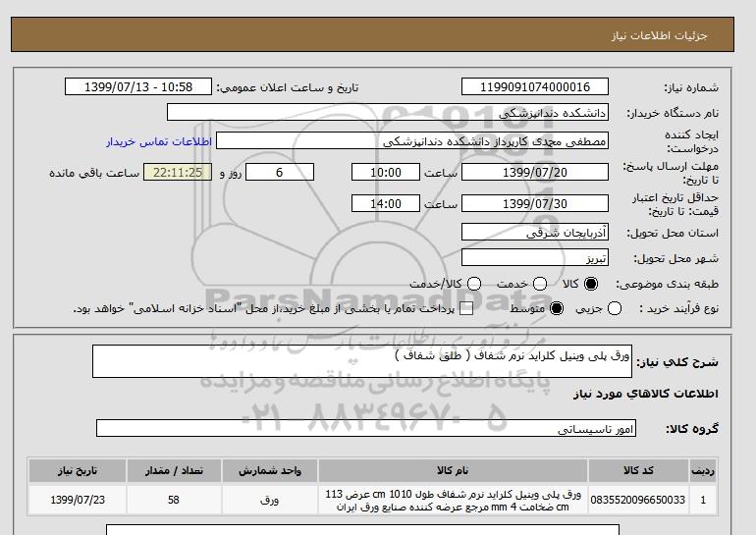Click the price validity time 14:00
This screenshot has width=756, height=535.
tap(386, 203)
